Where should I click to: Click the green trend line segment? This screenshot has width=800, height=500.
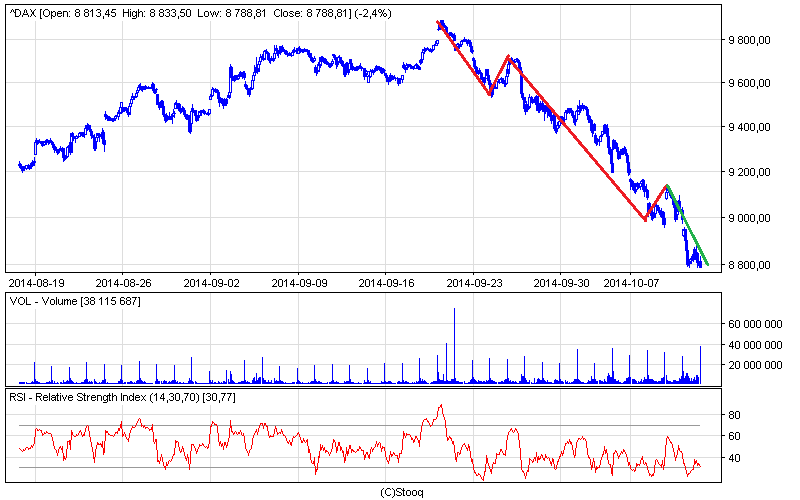[x=688, y=225]
